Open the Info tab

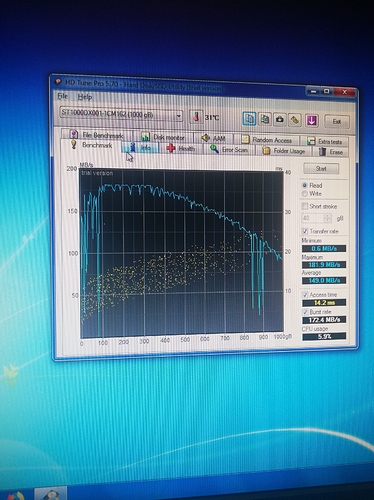pyautogui.click(x=141, y=147)
